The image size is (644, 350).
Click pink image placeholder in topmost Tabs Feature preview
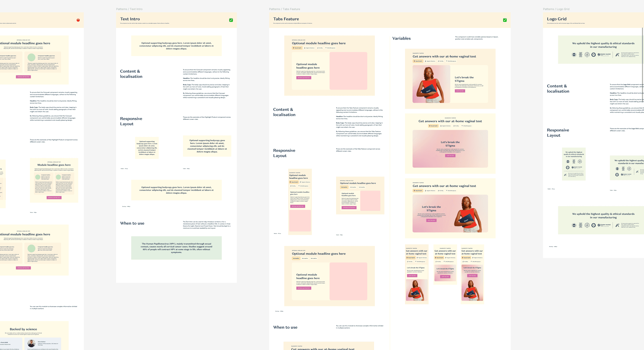pos(348,71)
